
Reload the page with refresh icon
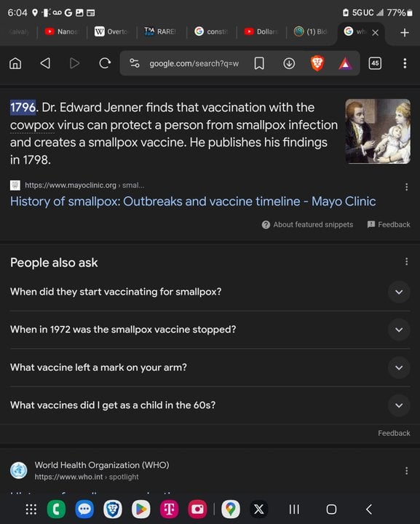(x=105, y=63)
